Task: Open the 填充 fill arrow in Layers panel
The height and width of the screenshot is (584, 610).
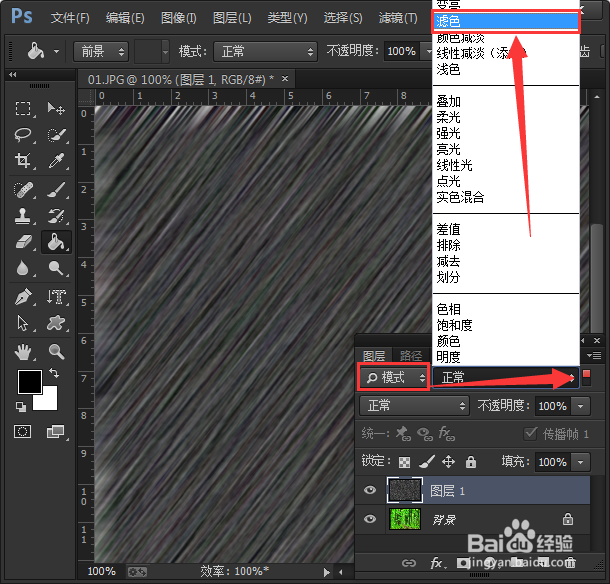Action: pyautogui.click(x=580, y=462)
